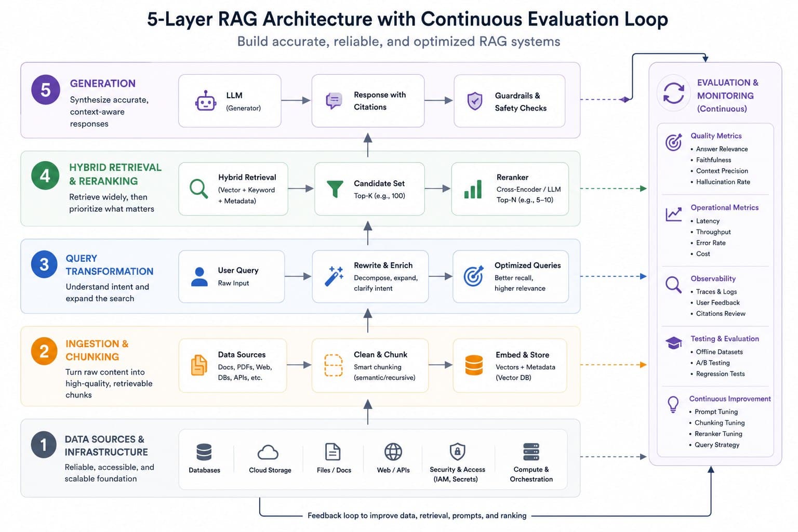Click the layer 1 dark number badge
798x532 pixels.
44,445
